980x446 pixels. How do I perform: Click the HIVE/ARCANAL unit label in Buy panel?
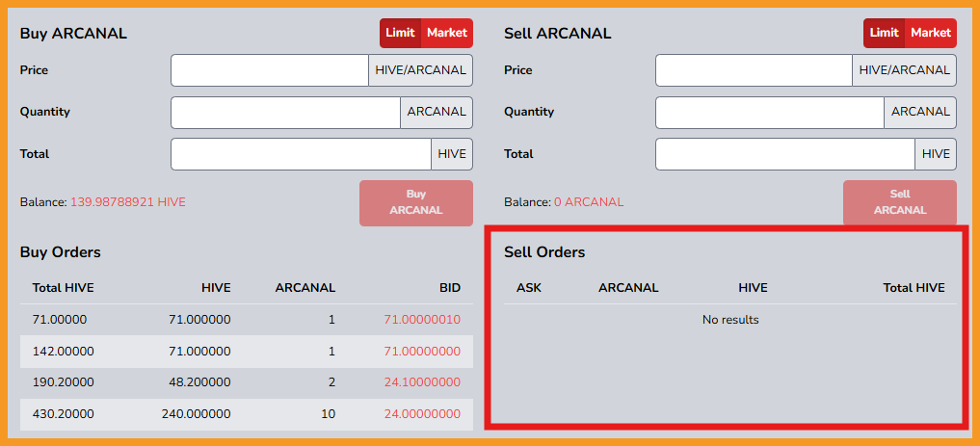pyautogui.click(x=421, y=70)
